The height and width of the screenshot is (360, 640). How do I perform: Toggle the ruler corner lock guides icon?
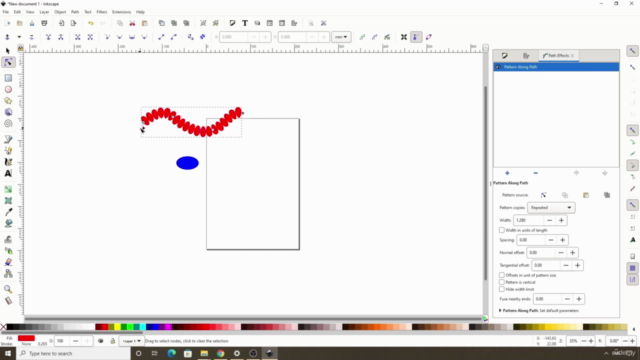[x=20, y=48]
